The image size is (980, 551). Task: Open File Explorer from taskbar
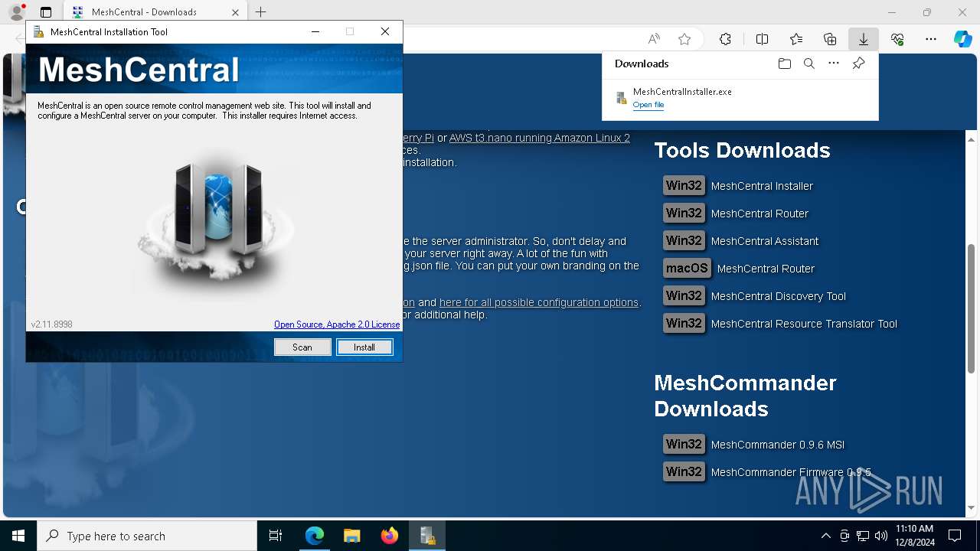(x=351, y=536)
